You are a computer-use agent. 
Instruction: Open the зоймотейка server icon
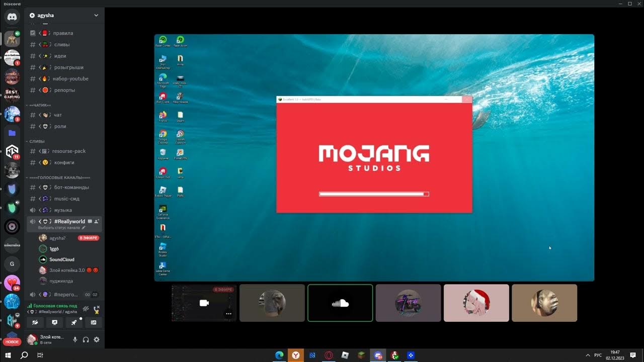point(12,245)
